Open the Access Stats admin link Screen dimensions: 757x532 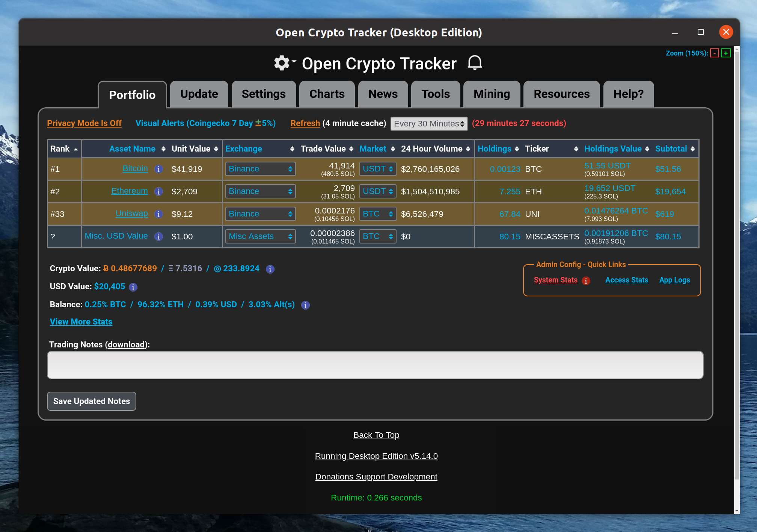627,280
